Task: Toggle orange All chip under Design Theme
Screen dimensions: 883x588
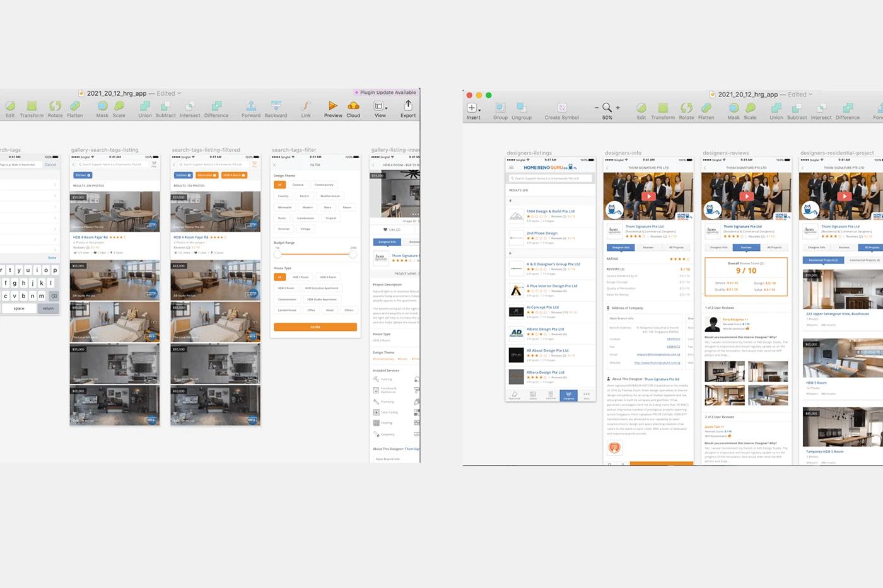Action: coord(279,185)
